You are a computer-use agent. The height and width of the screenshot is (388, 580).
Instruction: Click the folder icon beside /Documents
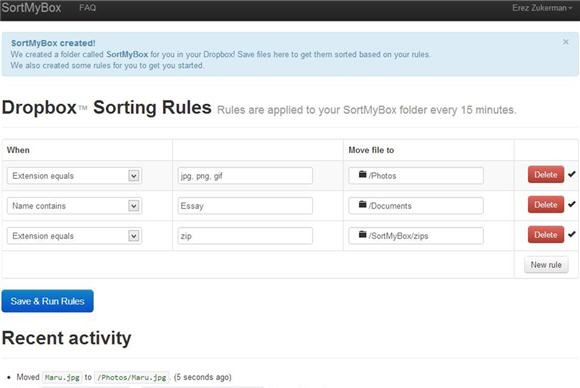tap(362, 204)
